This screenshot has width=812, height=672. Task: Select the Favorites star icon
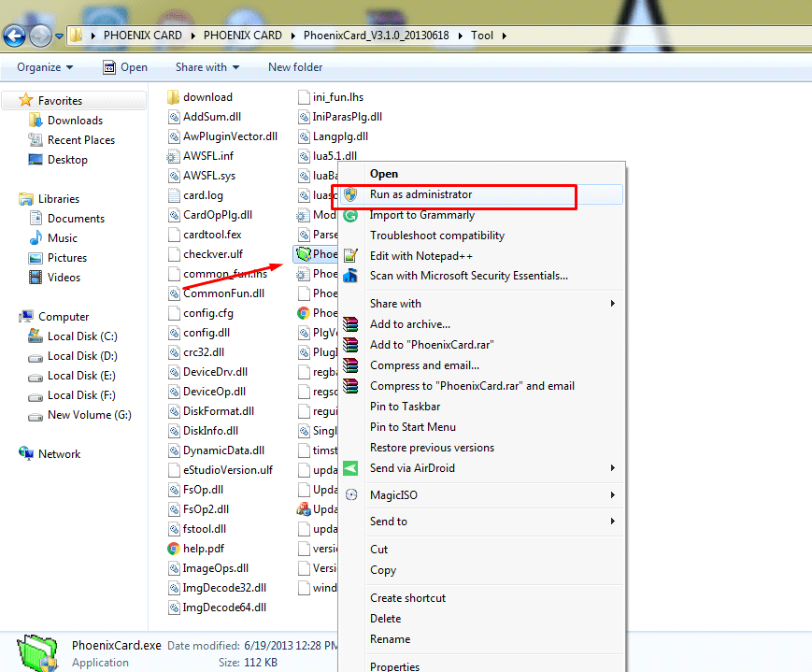pos(26,100)
